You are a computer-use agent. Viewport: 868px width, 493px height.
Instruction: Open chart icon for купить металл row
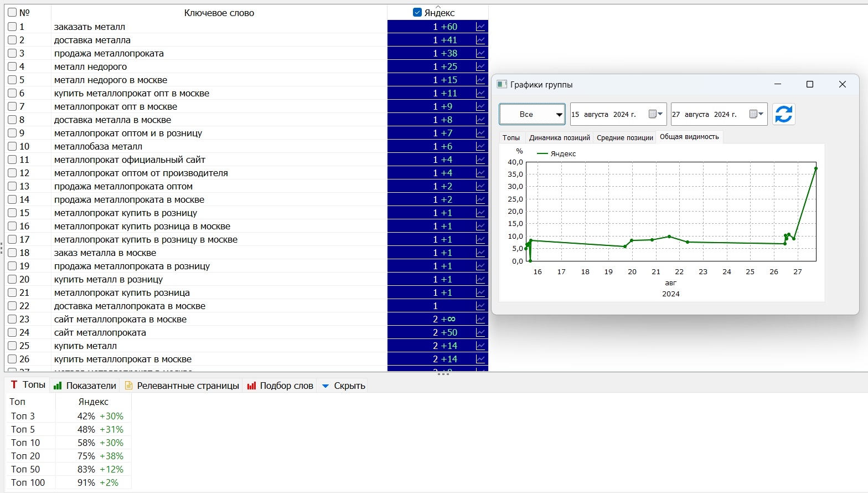480,346
